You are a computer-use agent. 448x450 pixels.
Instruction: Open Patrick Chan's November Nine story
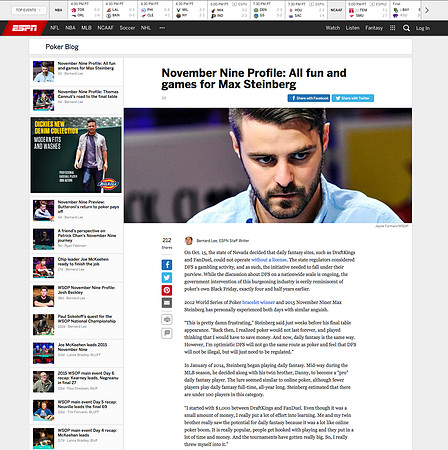tap(87, 235)
